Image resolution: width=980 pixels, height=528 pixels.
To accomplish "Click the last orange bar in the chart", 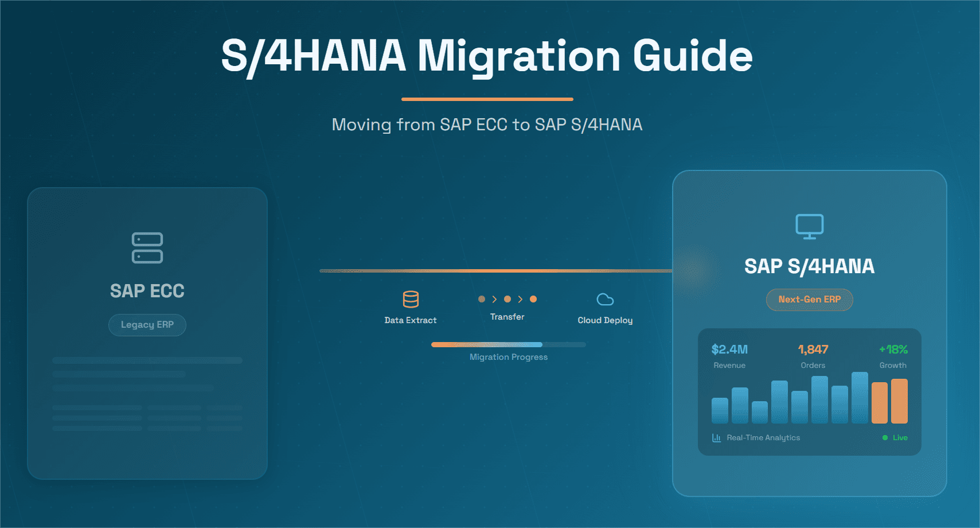I will 899,401.
